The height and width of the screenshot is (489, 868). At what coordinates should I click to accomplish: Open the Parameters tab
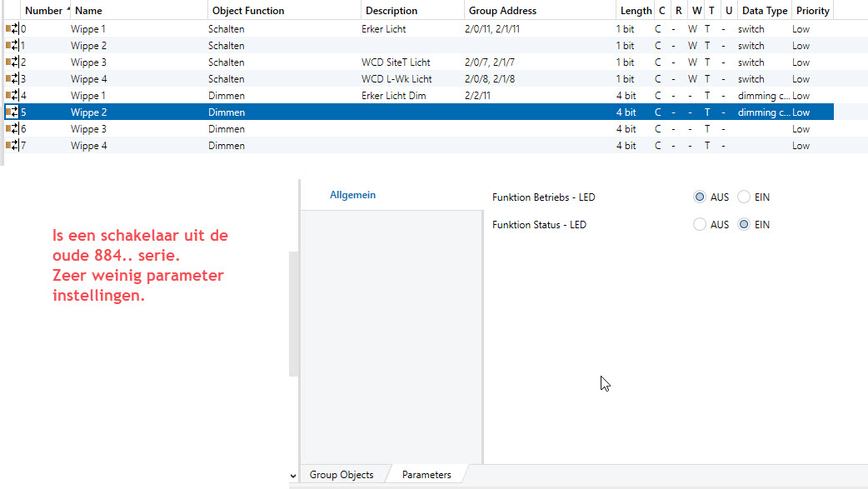[x=427, y=475]
